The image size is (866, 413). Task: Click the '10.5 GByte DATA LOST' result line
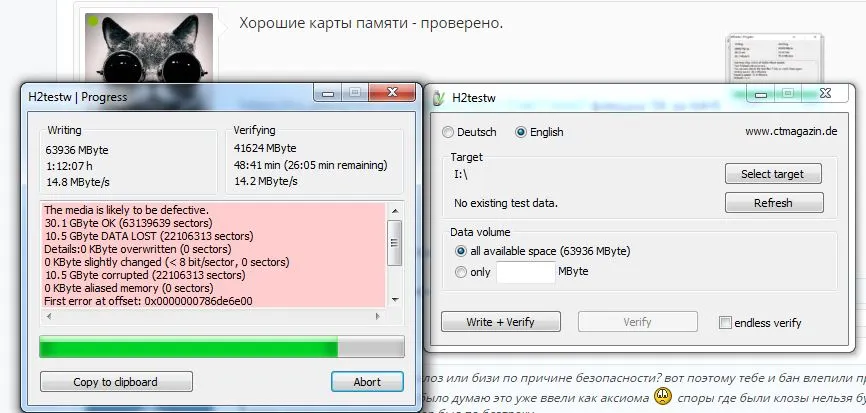pyautogui.click(x=149, y=236)
